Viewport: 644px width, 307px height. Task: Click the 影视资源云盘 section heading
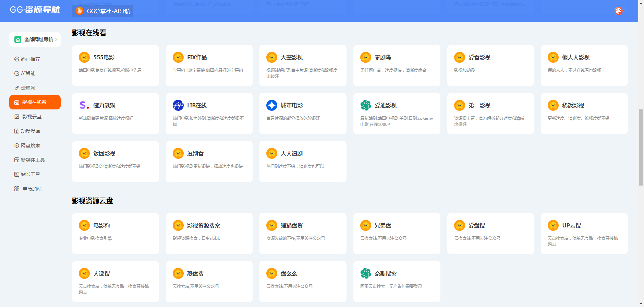(93, 201)
